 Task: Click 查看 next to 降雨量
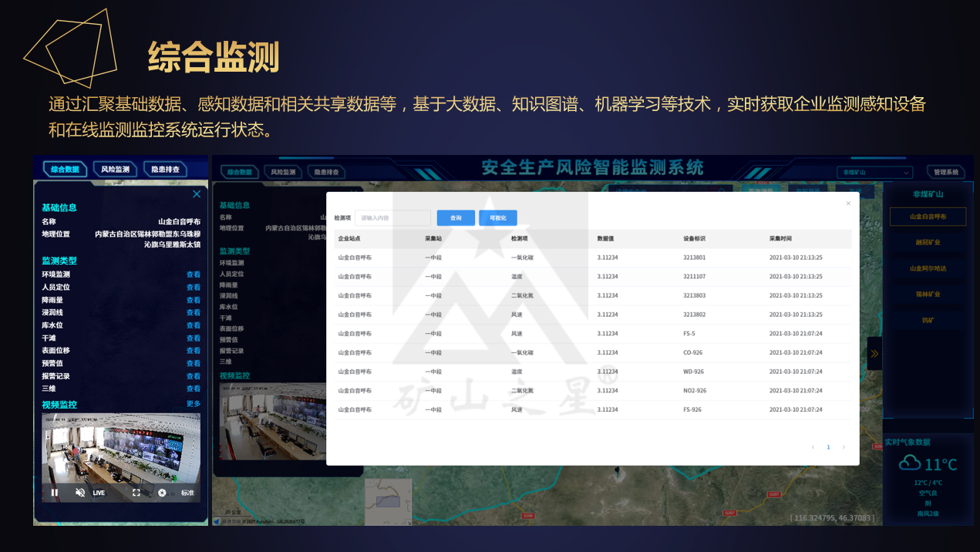(193, 300)
